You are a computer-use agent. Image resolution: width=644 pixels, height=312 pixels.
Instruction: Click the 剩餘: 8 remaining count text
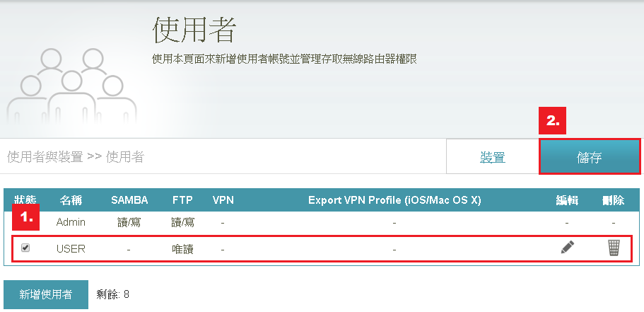click(113, 294)
